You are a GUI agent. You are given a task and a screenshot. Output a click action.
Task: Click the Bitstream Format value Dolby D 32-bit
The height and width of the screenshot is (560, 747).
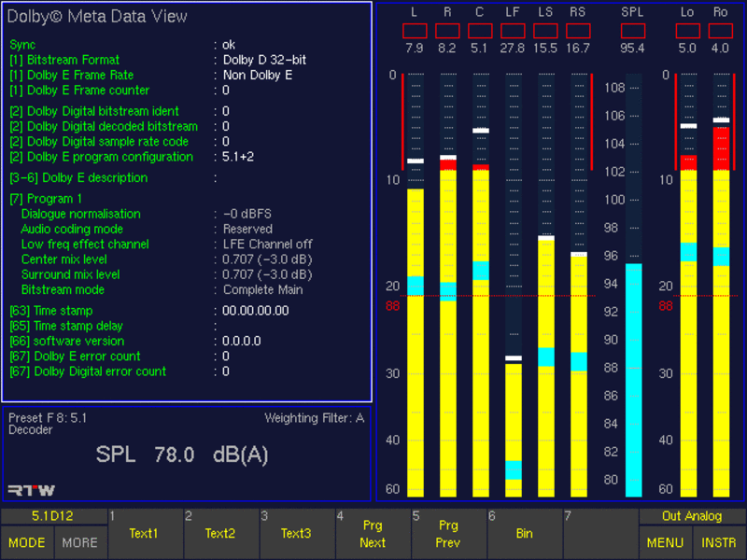264,60
